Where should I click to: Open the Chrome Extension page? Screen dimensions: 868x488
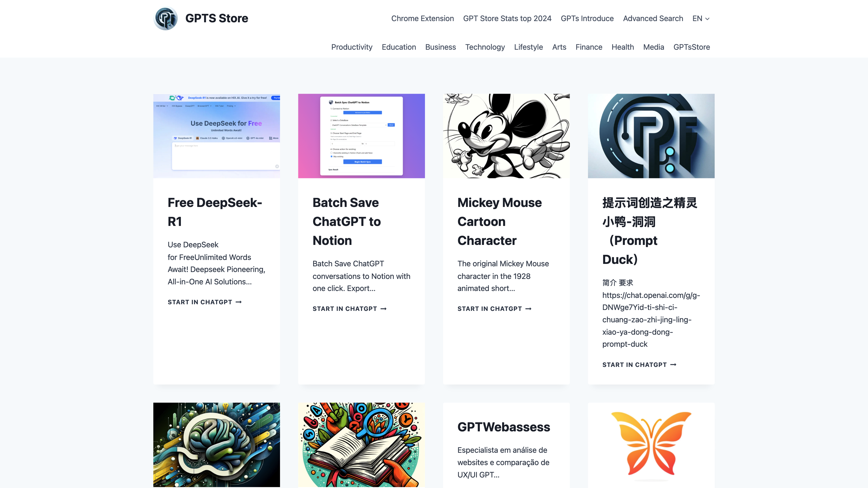click(422, 18)
